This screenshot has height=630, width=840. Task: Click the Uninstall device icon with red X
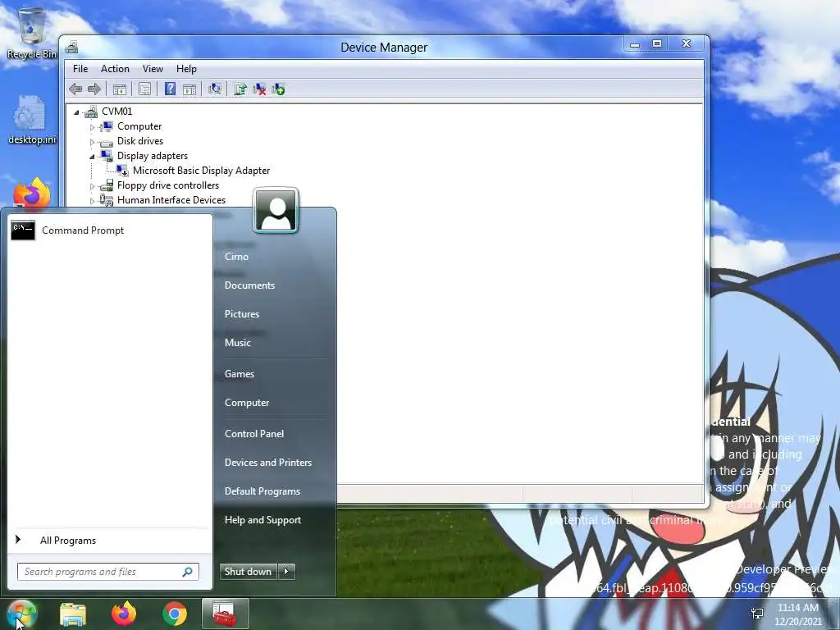point(259,89)
